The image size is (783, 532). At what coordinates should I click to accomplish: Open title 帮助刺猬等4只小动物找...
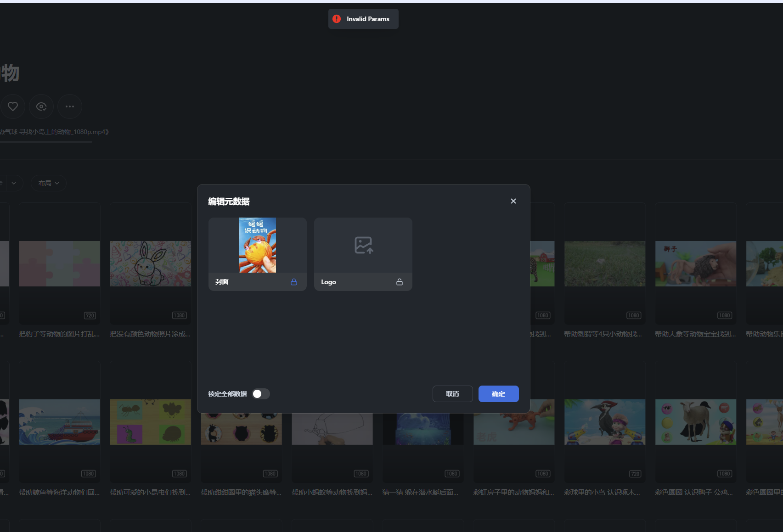point(603,334)
